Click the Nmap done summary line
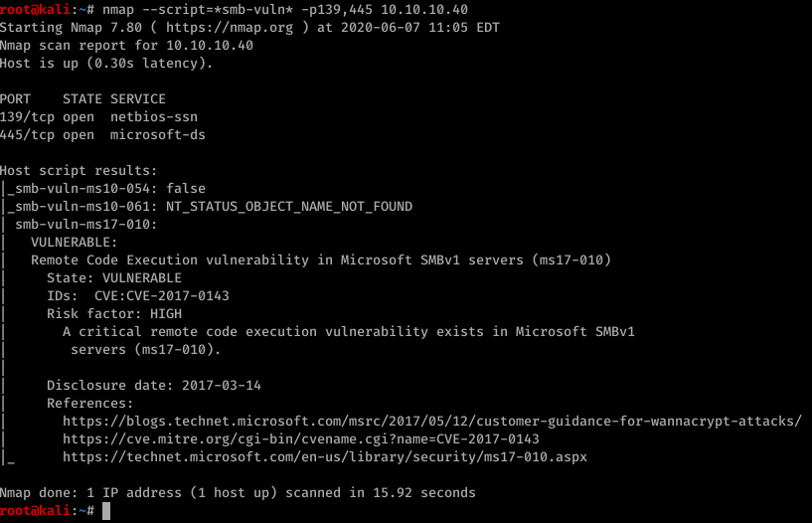This screenshot has width=812, height=523. point(238,492)
